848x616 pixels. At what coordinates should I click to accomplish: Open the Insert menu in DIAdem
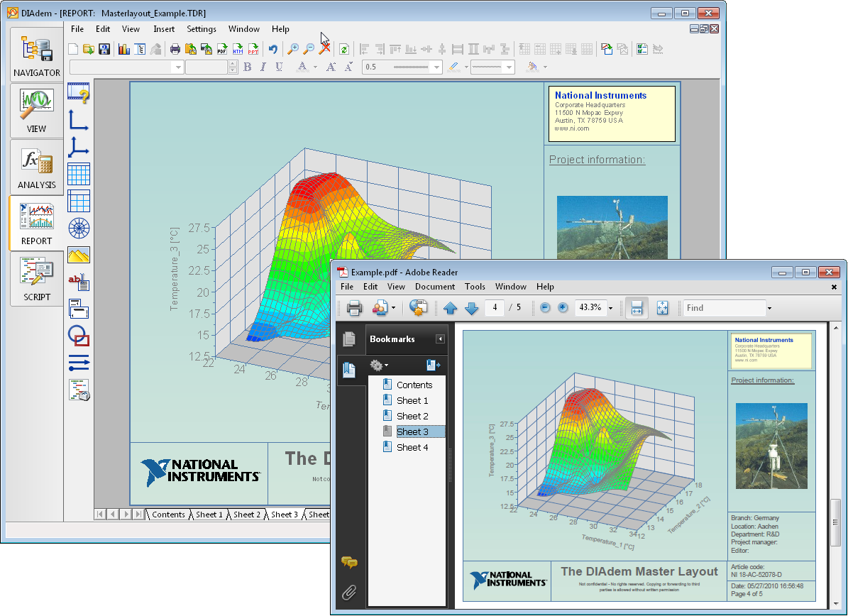(x=164, y=29)
